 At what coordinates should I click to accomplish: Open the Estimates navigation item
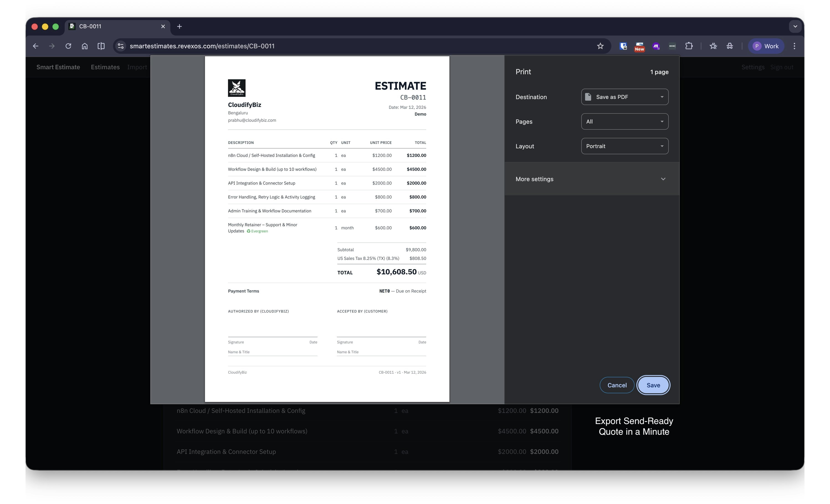pyautogui.click(x=105, y=67)
